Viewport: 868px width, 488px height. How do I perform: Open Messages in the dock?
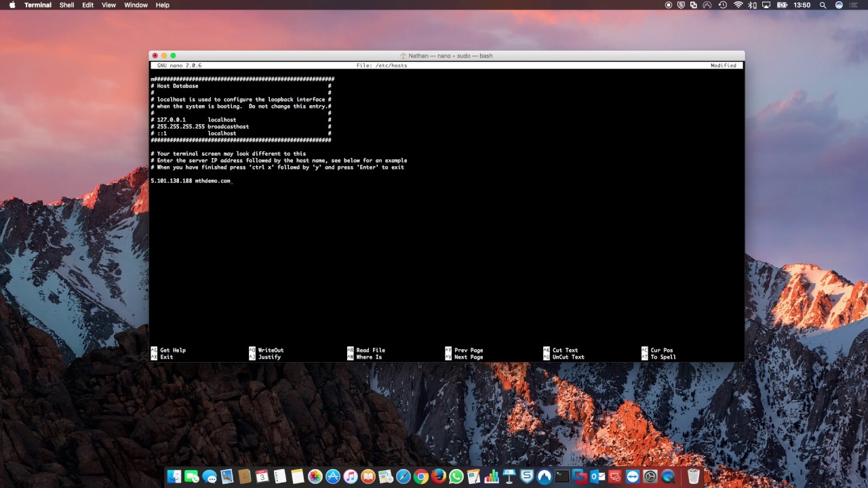[210, 476]
